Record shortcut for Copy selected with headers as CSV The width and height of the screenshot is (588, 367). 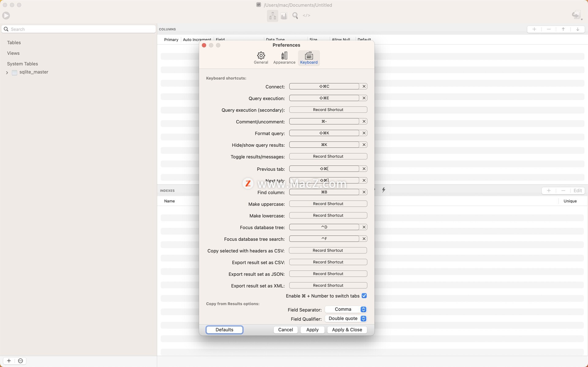click(328, 250)
